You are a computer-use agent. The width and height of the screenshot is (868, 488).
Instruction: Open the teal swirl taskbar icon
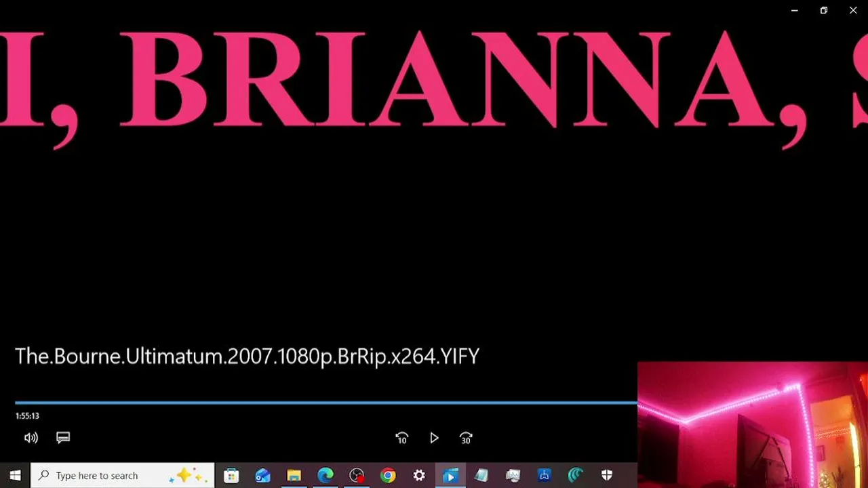click(576, 476)
